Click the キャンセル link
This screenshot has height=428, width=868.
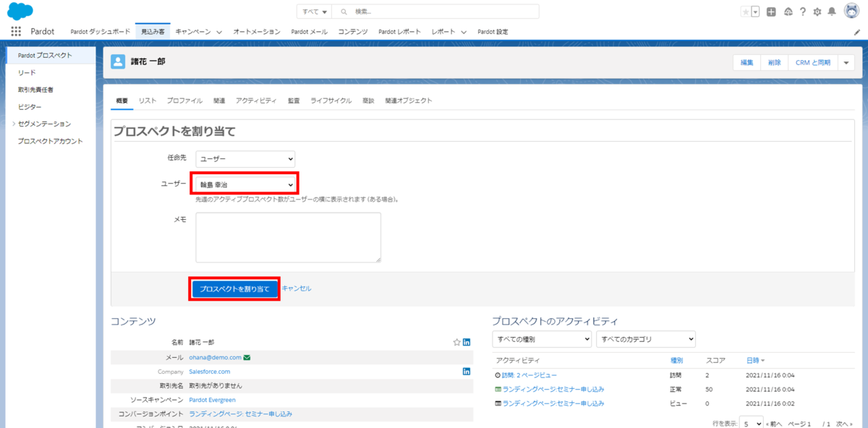point(297,288)
